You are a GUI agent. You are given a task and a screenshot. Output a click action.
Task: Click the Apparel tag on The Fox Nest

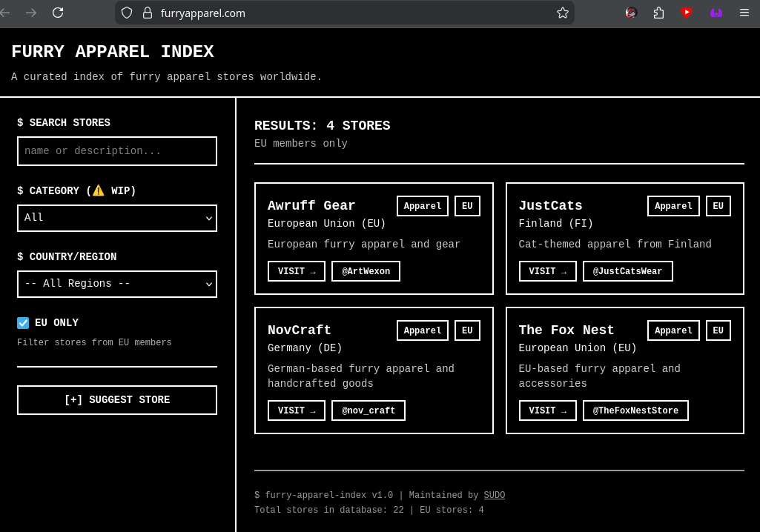click(673, 330)
